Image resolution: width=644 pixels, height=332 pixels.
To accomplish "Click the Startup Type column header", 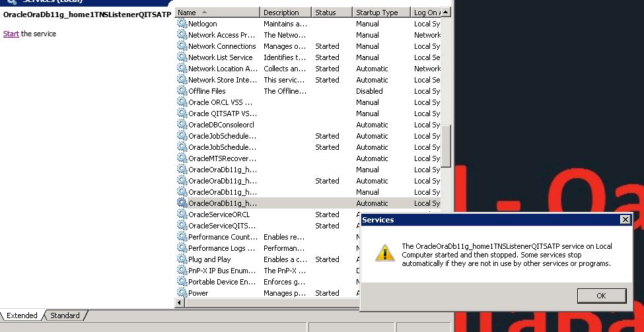I will pos(382,13).
